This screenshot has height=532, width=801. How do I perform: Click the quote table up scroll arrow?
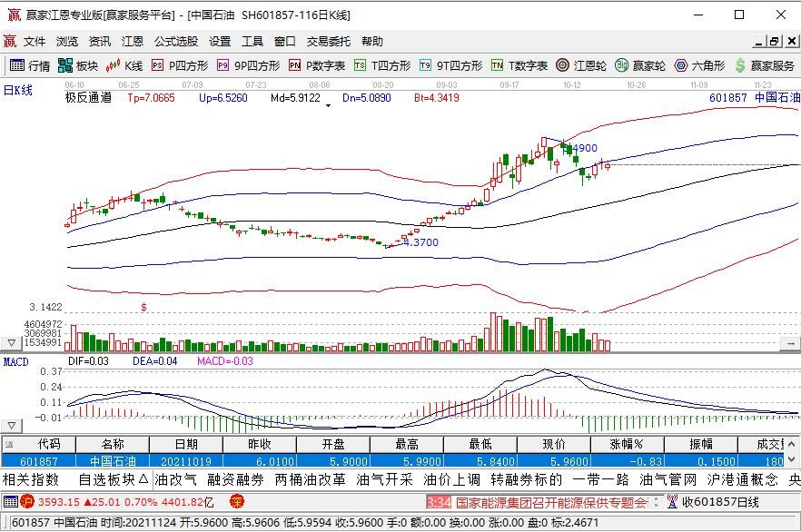pos(792,444)
